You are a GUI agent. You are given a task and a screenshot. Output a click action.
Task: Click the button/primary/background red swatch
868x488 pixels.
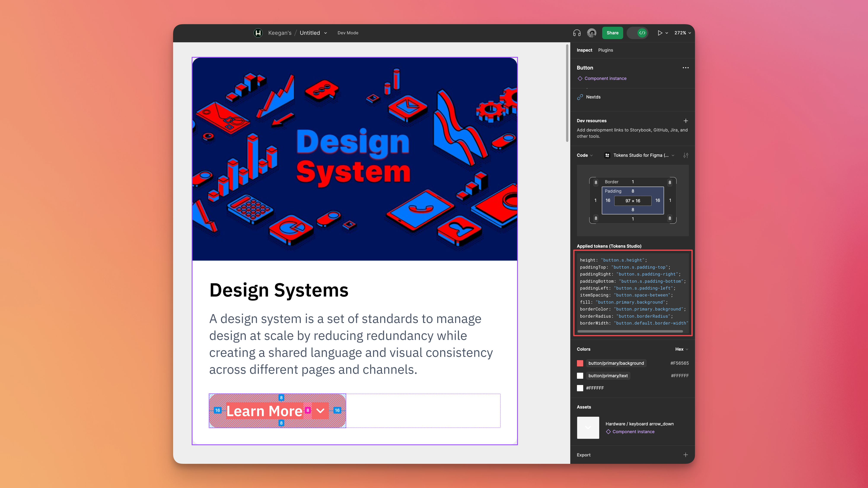[580, 363]
